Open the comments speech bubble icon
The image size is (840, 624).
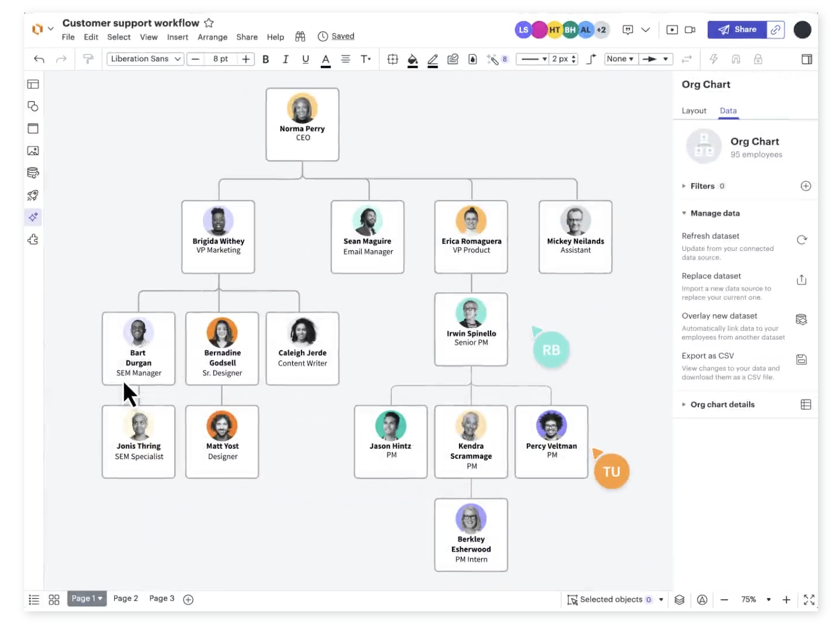[628, 30]
